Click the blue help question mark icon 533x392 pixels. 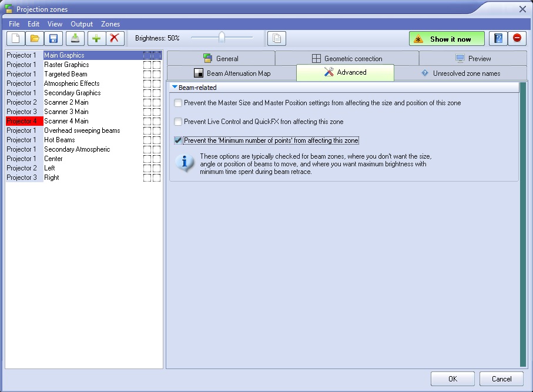pyautogui.click(x=498, y=39)
